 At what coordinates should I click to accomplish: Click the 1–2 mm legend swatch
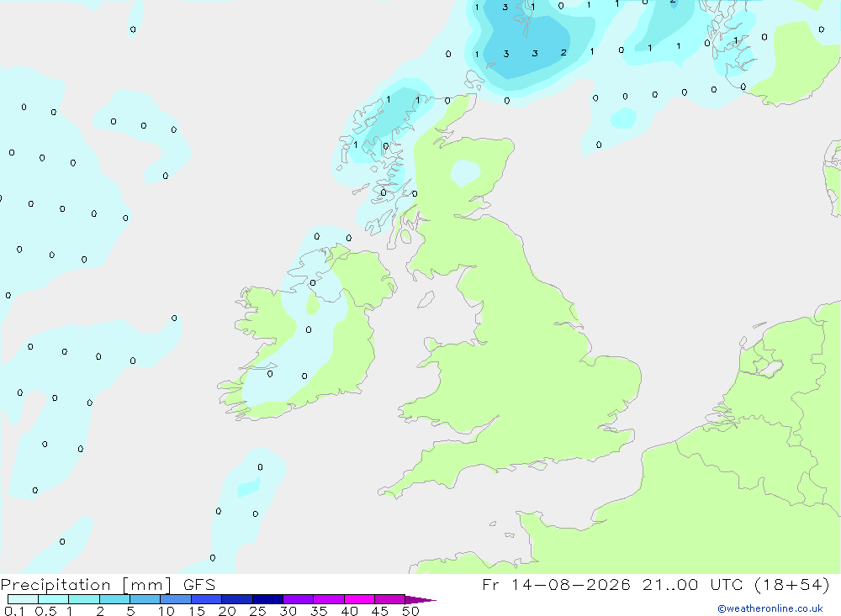pyautogui.click(x=83, y=599)
